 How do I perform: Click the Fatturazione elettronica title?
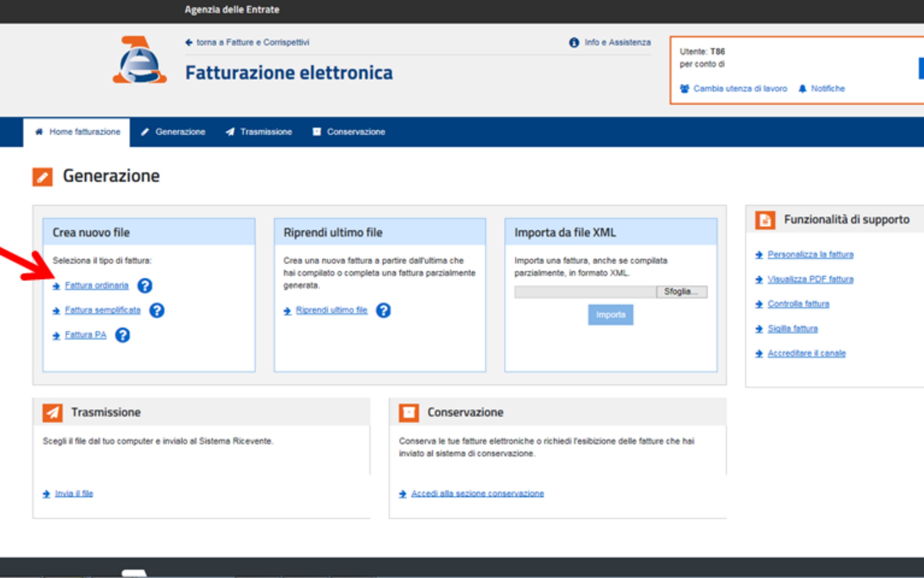tap(289, 73)
